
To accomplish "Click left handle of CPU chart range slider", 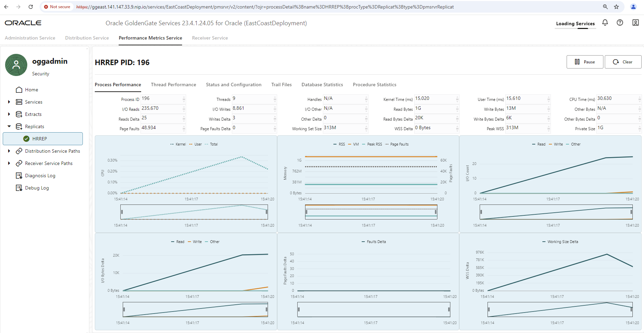I will coord(122,212).
